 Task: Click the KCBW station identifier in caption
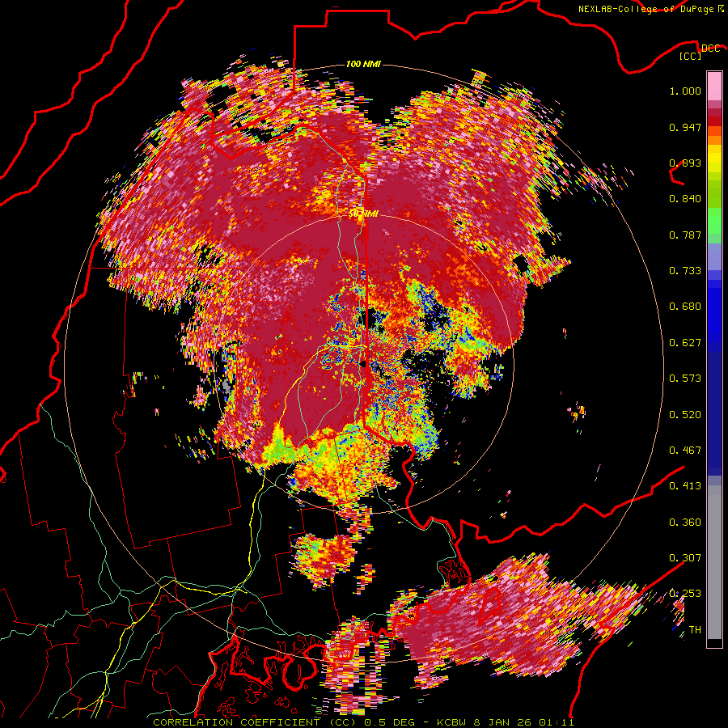tap(453, 722)
